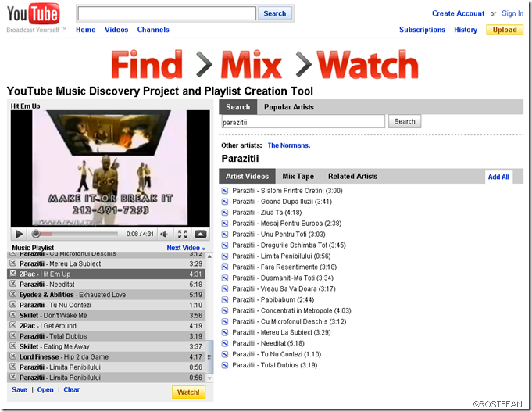The image size is (532, 412).
Task: Remove Don't Wake Me from playlist
Action: coord(13,315)
